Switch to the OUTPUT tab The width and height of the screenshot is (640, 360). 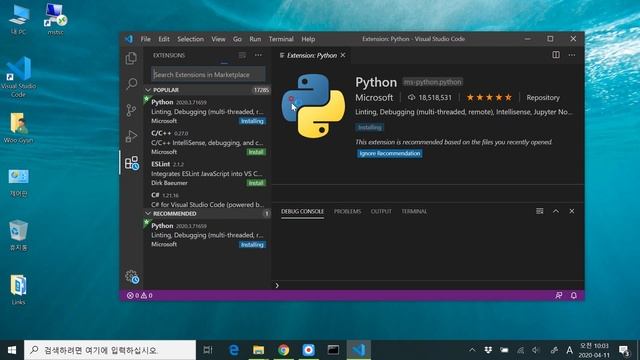381,211
